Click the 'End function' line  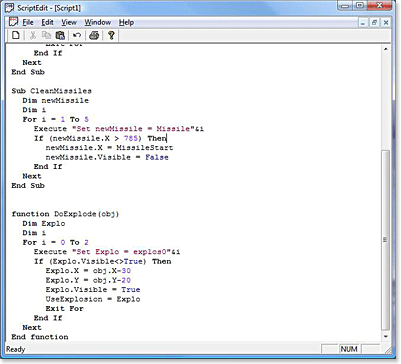click(40, 337)
